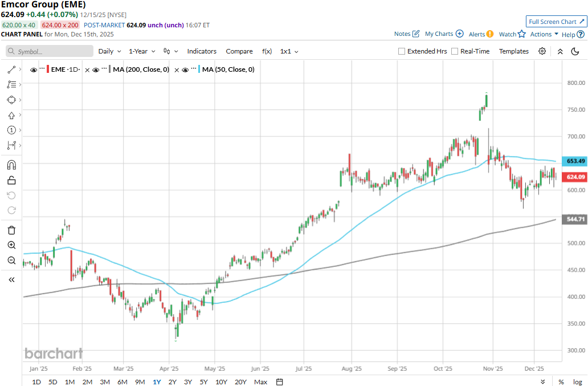This screenshot has height=386, width=588.
Task: Open the Daily interval dropdown
Action: coord(109,51)
